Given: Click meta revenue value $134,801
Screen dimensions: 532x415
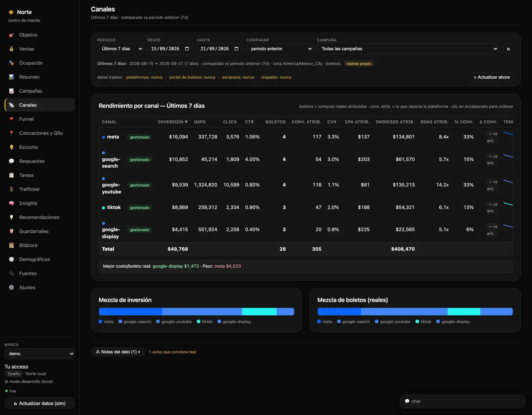Looking at the screenshot, I should (403, 137).
